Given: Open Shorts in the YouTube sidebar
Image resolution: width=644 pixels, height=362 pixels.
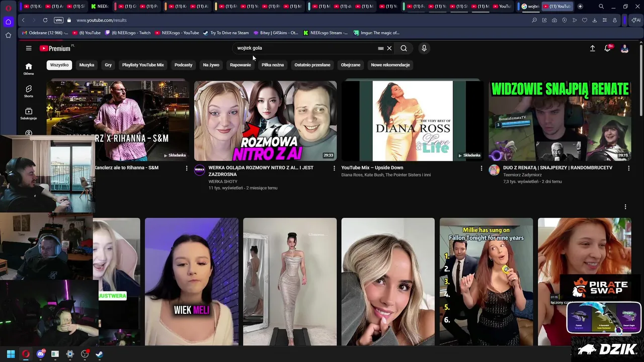Looking at the screenshot, I should coord(29,91).
